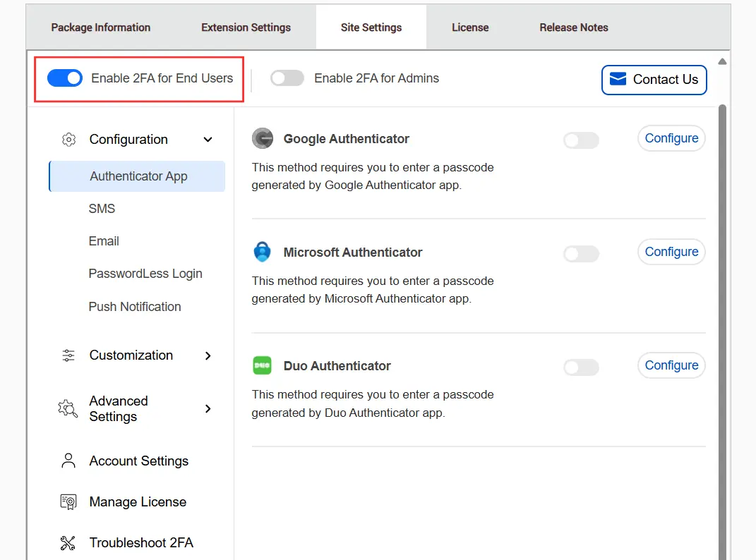Click the Microsoft Authenticator heading text
756x560 pixels.
tap(353, 252)
